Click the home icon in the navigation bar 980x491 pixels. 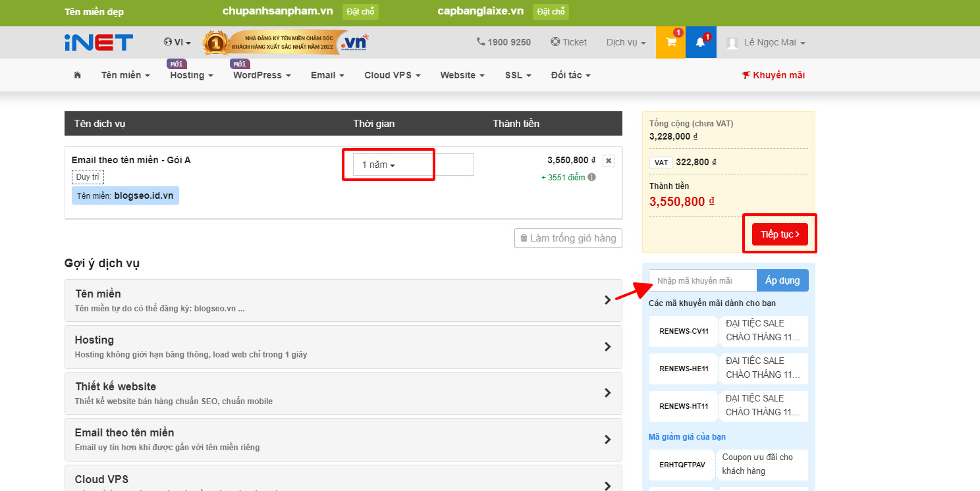tap(77, 74)
